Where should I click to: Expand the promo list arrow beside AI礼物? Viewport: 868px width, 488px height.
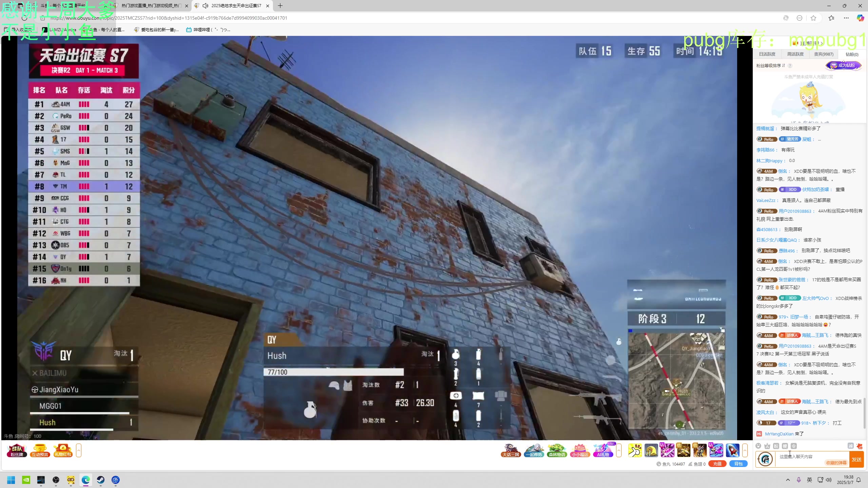coord(619,450)
